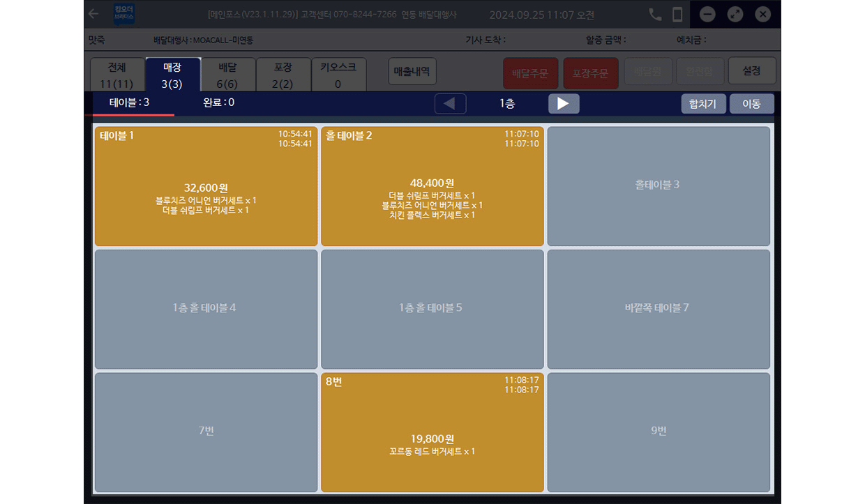Click the red 배달주문 button

(x=530, y=72)
